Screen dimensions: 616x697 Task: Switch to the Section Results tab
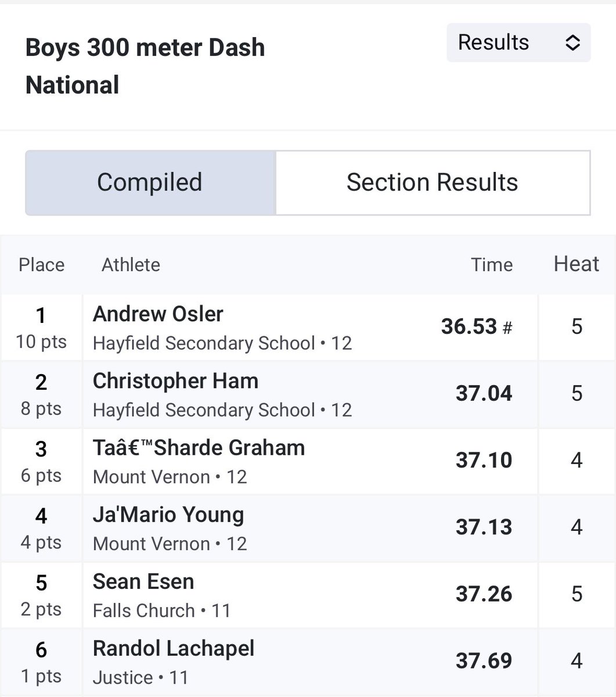click(x=433, y=182)
